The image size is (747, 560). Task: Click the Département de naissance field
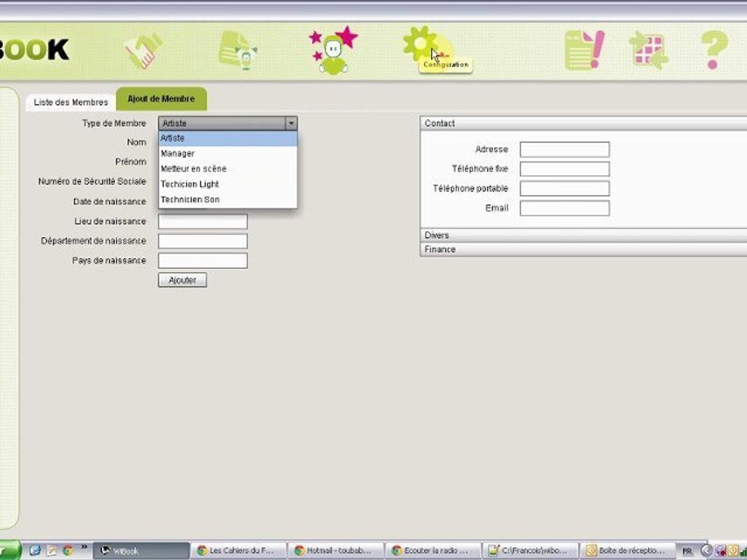tap(203, 241)
